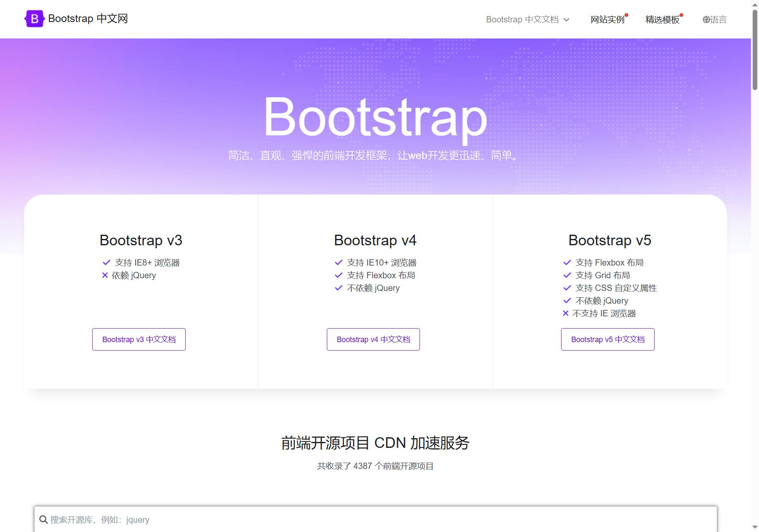Open the 网站实例 nav item

tap(608, 19)
